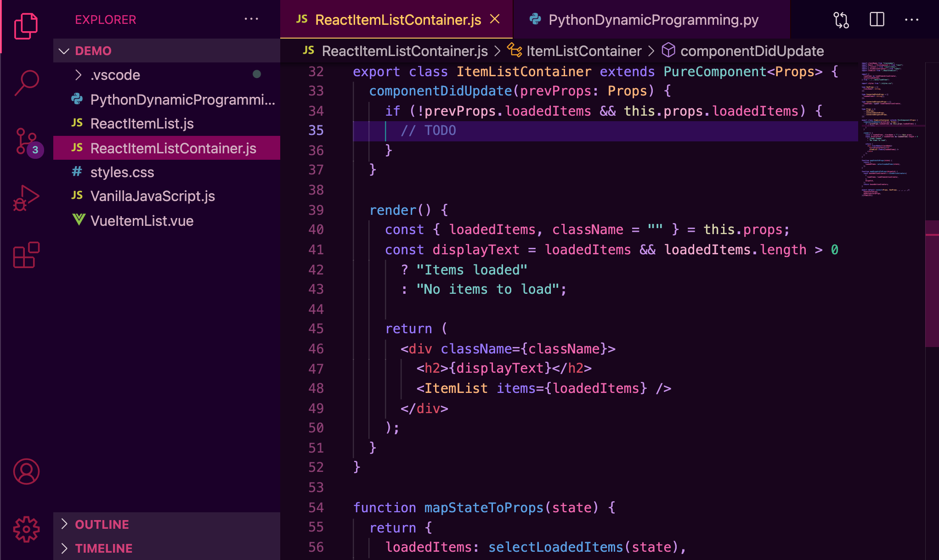Select styles.css in the Explorer
This screenshot has height=560, width=939.
(122, 172)
